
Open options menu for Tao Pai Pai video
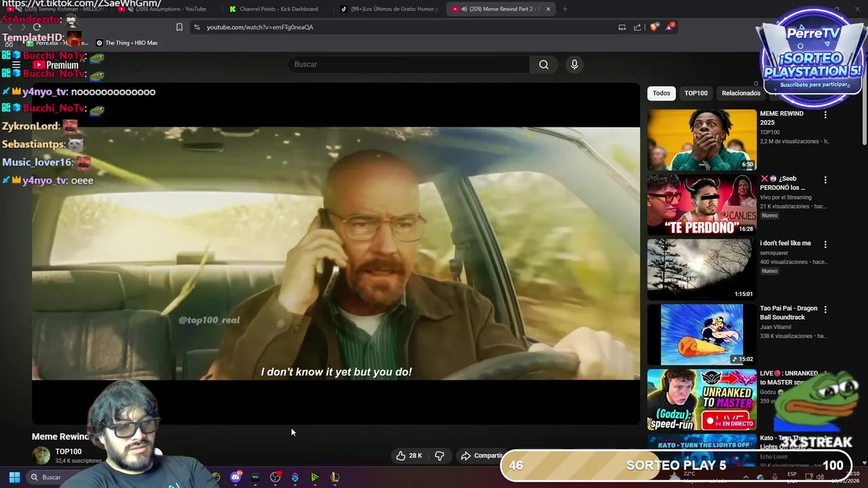[x=825, y=310]
